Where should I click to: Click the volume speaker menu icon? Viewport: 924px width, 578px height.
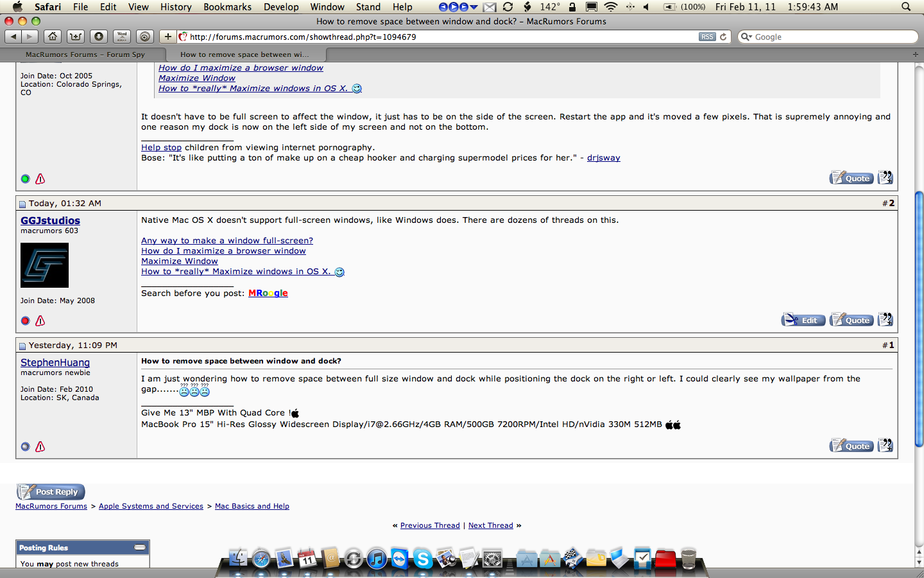pos(647,7)
